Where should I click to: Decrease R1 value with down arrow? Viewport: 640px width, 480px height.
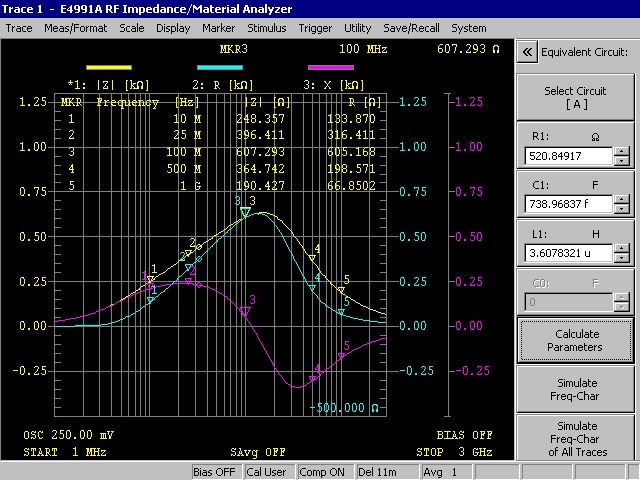click(622, 161)
